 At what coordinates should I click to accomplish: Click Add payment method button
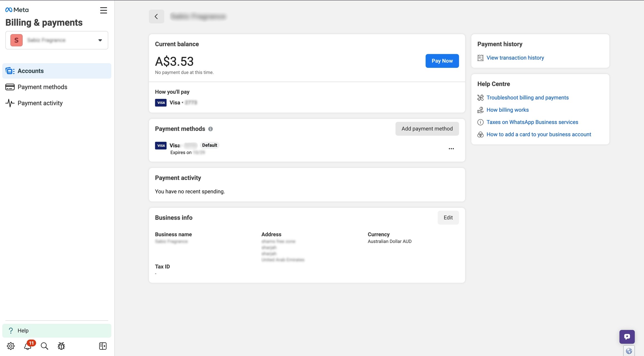(427, 129)
